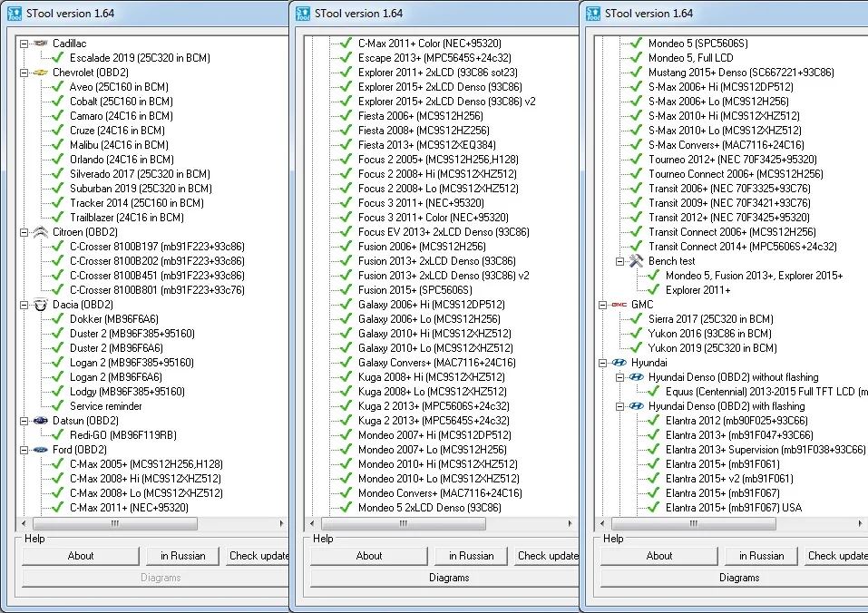The width and height of the screenshot is (868, 613).
Task: Switch right window to Russian language
Action: click(x=762, y=556)
